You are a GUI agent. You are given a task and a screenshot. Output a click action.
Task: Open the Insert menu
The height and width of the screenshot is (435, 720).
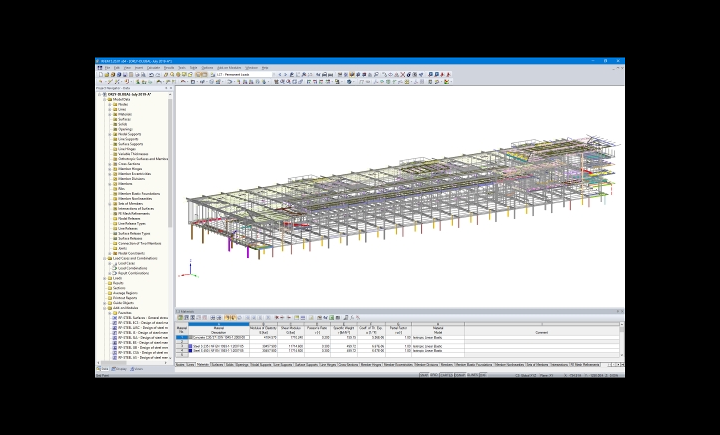(x=139, y=68)
